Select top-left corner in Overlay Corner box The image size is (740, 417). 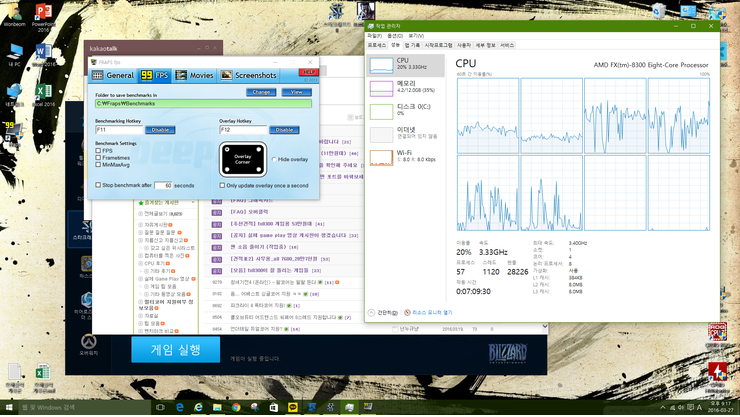point(225,148)
